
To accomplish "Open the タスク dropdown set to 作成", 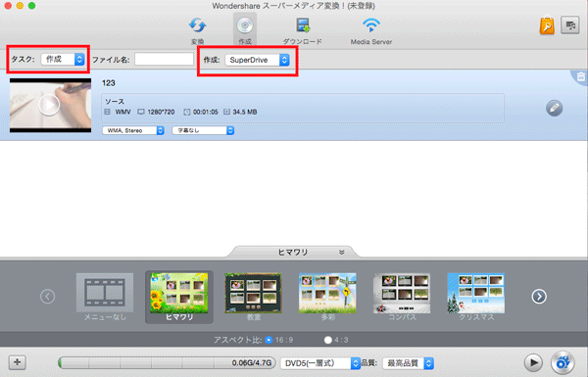I will pyautogui.click(x=63, y=59).
